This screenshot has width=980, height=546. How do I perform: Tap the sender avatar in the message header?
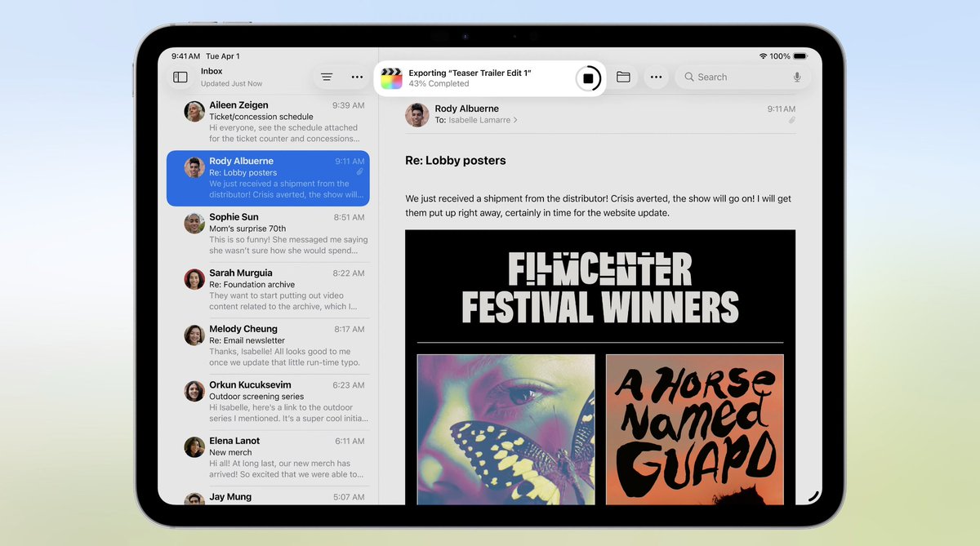point(417,114)
